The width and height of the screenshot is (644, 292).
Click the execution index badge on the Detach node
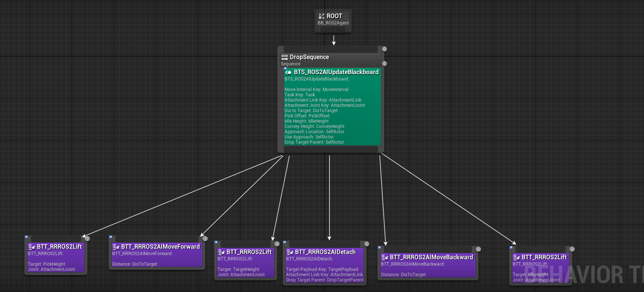367,244
